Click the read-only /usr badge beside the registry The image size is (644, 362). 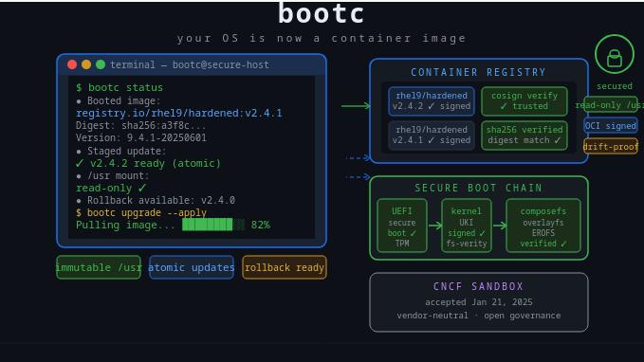611,105
